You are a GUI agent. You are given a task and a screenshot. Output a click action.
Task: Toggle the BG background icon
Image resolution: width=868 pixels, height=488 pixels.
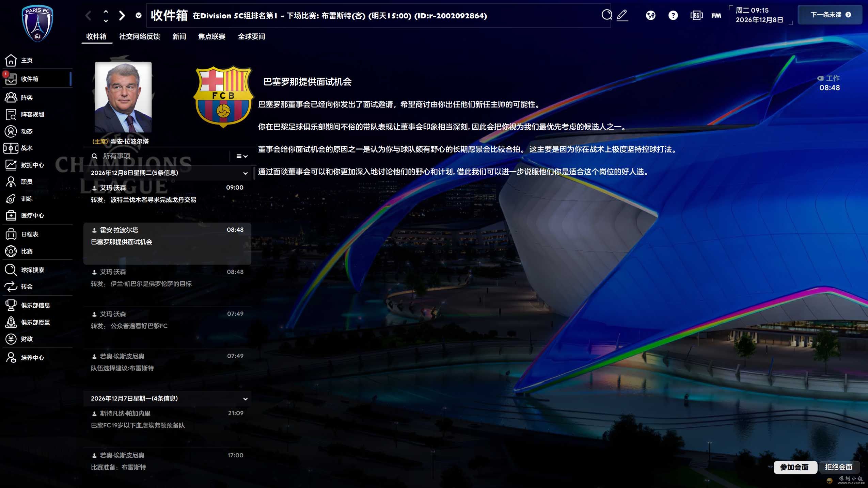(x=696, y=15)
